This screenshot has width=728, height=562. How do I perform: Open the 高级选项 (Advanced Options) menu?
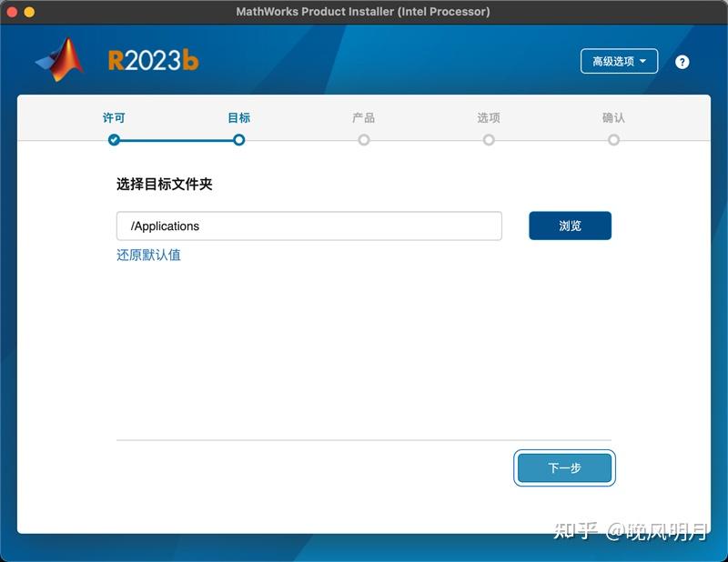(x=619, y=61)
